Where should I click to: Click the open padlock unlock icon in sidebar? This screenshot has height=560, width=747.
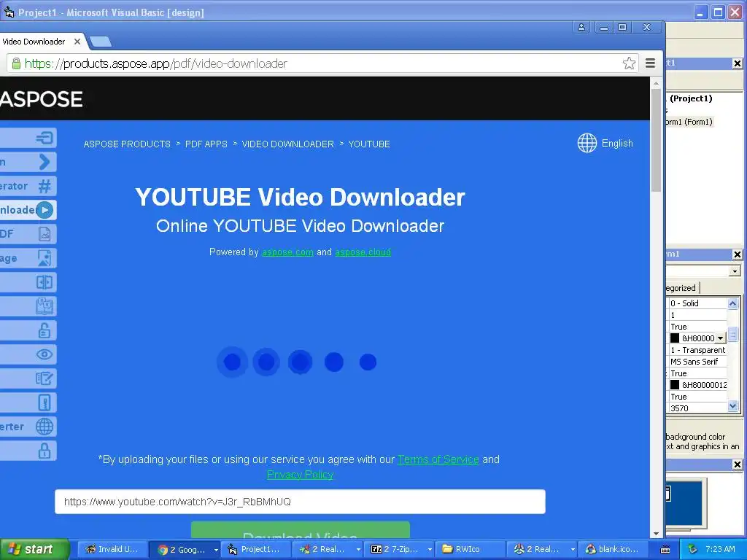click(44, 330)
